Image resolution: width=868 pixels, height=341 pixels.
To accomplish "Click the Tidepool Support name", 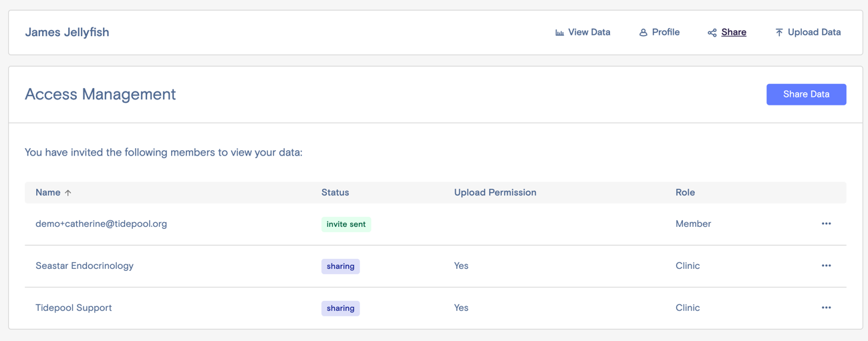I will click(x=74, y=308).
